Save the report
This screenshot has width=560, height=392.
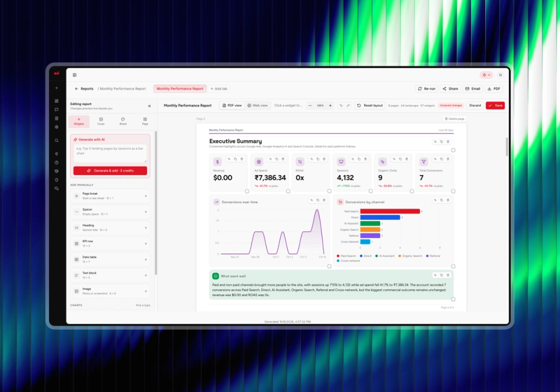click(495, 106)
